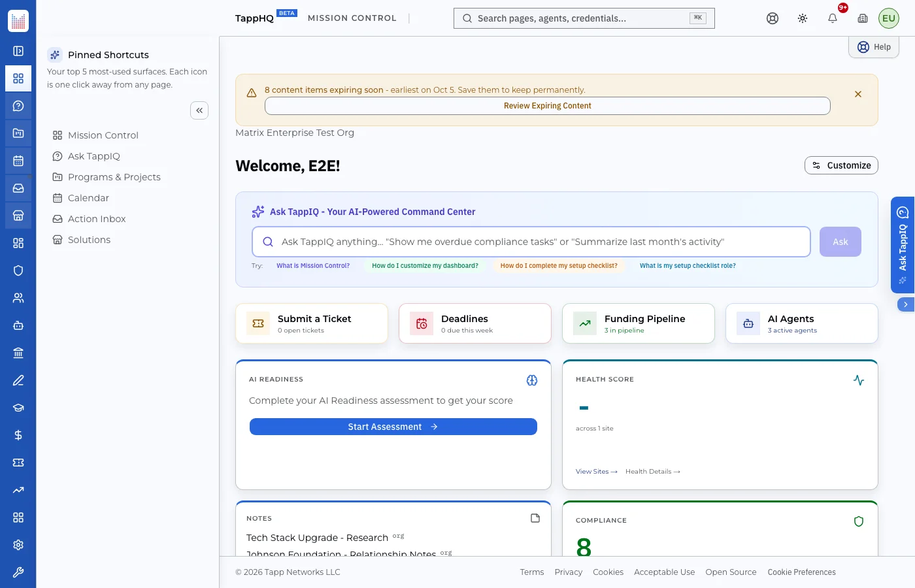Dismiss the expiring content alert
Image resolution: width=915 pixels, height=588 pixels.
point(858,94)
